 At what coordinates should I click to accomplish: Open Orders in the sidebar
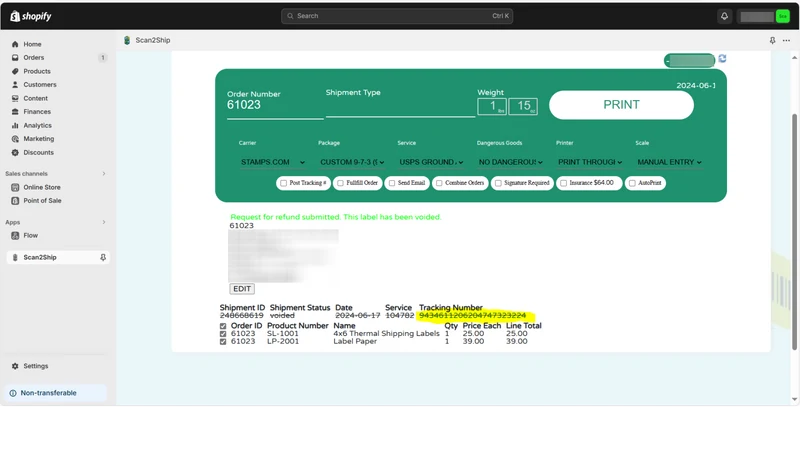tap(34, 58)
